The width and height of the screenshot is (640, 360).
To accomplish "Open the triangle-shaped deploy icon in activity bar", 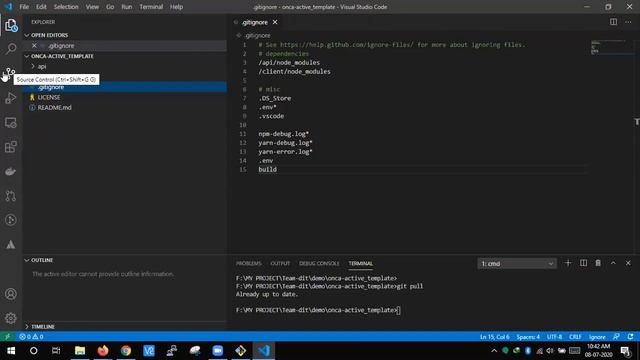I will pos(11,244).
